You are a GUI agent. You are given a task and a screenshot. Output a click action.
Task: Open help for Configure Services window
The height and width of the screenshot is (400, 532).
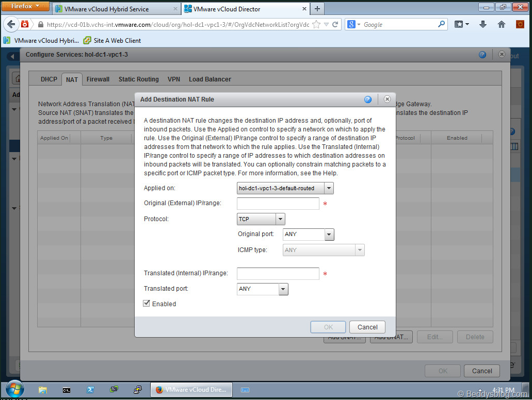482,55
